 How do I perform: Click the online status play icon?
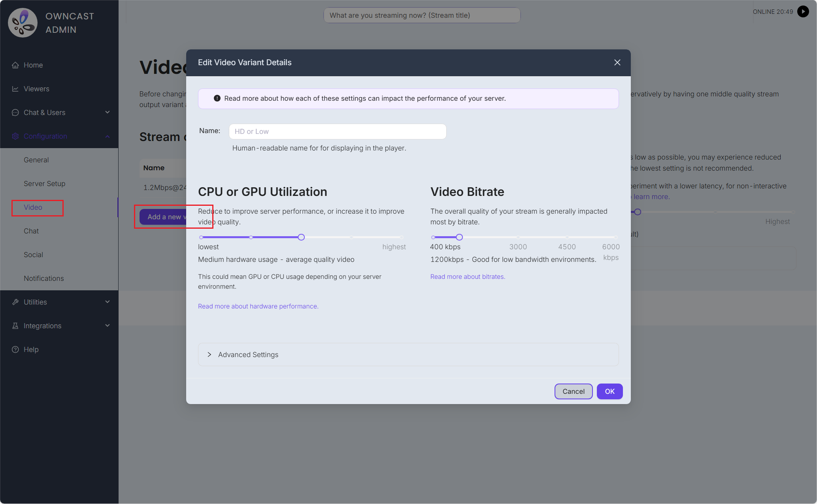(803, 11)
